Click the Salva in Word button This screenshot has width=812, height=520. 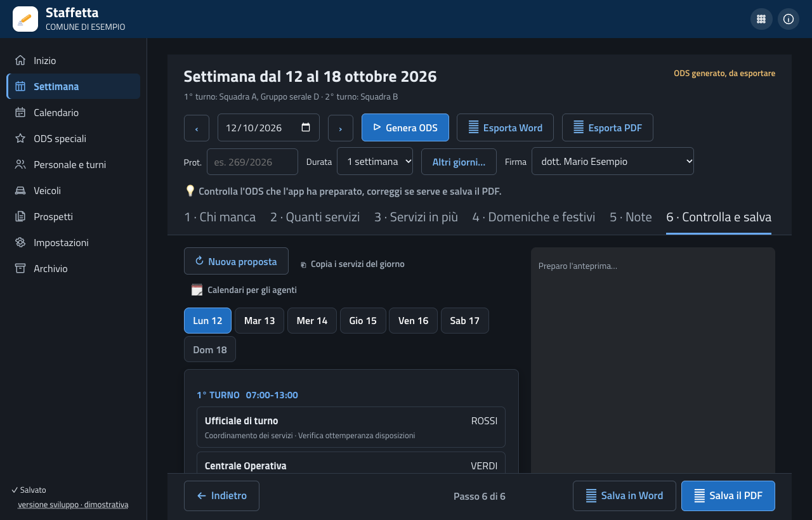point(624,496)
